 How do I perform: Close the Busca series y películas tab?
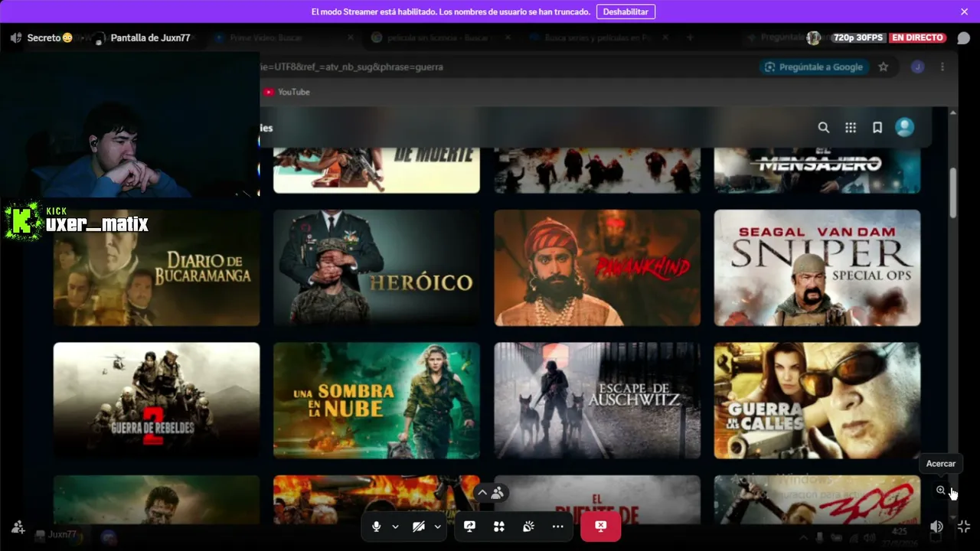click(665, 37)
